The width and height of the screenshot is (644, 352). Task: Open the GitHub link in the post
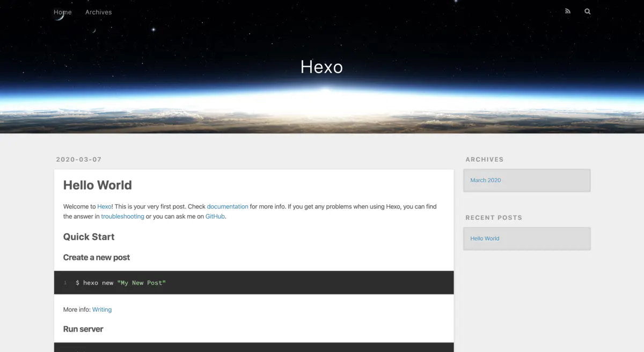point(215,216)
